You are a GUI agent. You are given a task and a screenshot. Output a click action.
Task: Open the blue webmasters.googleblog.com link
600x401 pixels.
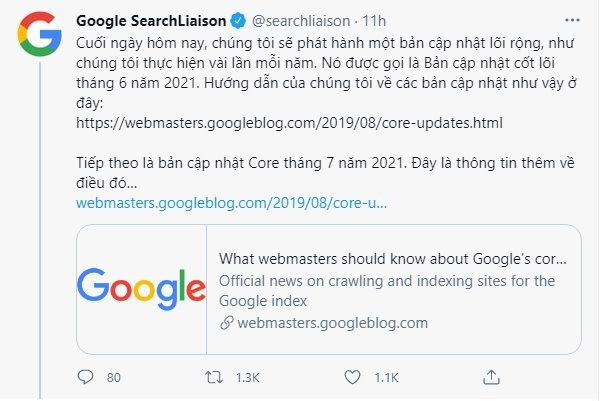(x=231, y=202)
